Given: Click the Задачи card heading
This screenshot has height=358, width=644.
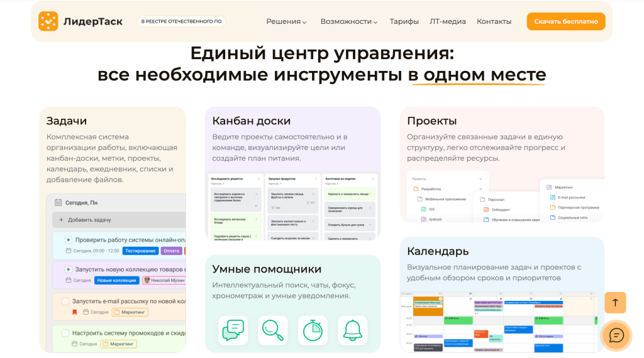Looking at the screenshot, I should pos(67,121).
